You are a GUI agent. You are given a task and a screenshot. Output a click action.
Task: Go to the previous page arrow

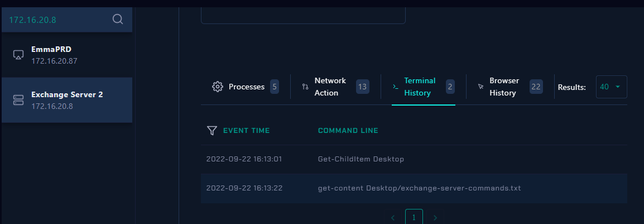coord(393,217)
